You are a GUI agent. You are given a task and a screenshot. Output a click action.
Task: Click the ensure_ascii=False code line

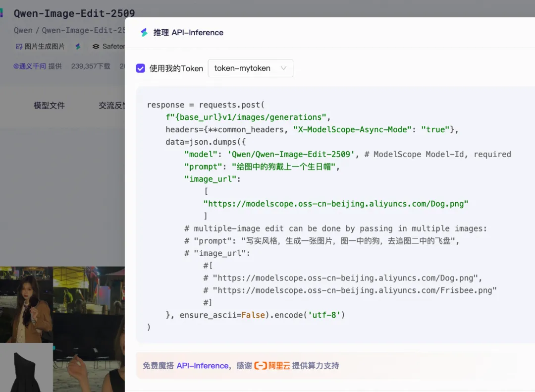click(x=255, y=315)
